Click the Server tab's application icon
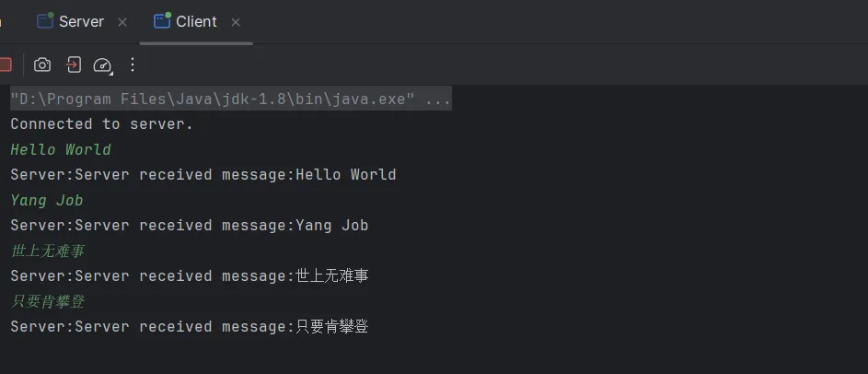Viewport: 868px width, 374px height. point(45,21)
